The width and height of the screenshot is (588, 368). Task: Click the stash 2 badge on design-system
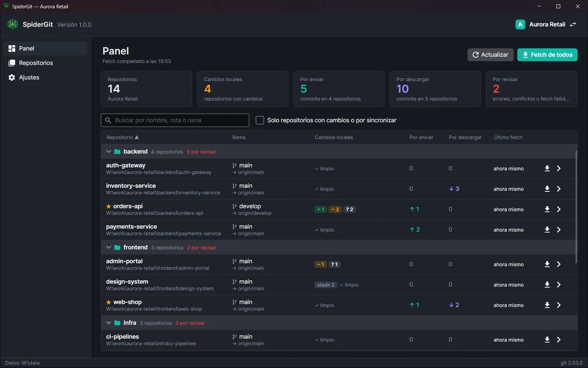(326, 285)
